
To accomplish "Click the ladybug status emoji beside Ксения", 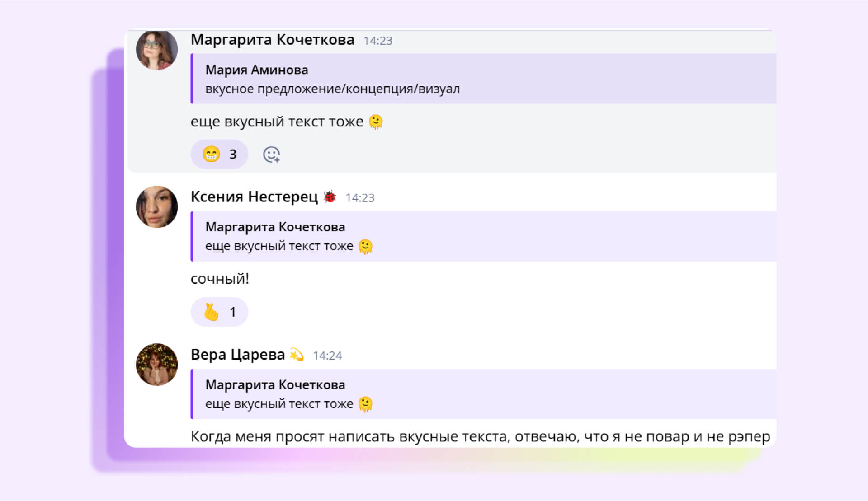I will (x=330, y=197).
